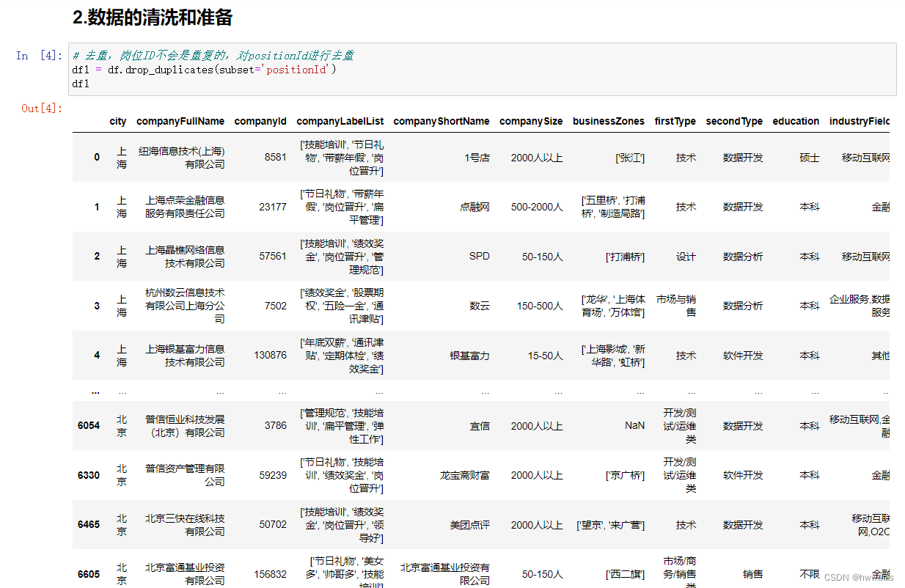Click first type cell 设计
The height and width of the screenshot is (588, 905).
(686, 256)
